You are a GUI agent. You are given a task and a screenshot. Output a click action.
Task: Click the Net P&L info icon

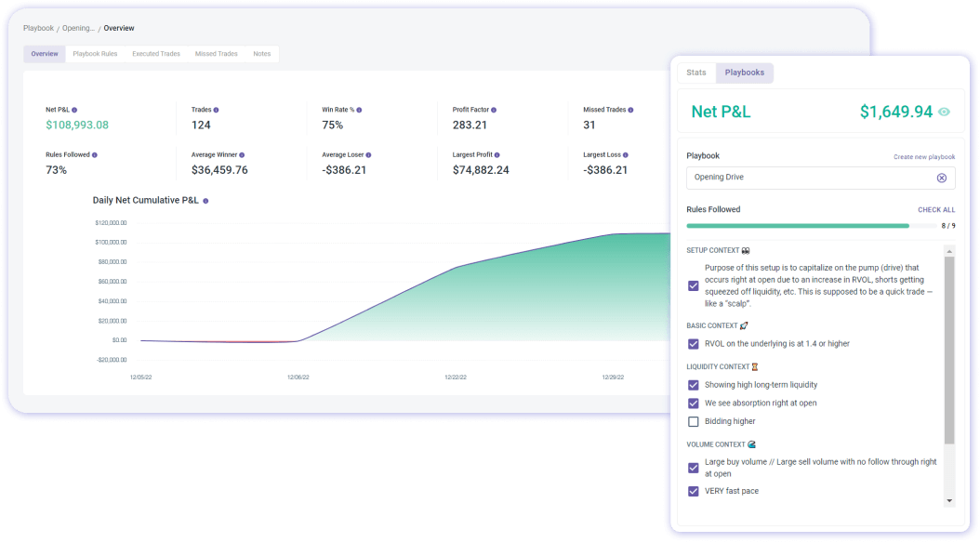click(x=73, y=109)
